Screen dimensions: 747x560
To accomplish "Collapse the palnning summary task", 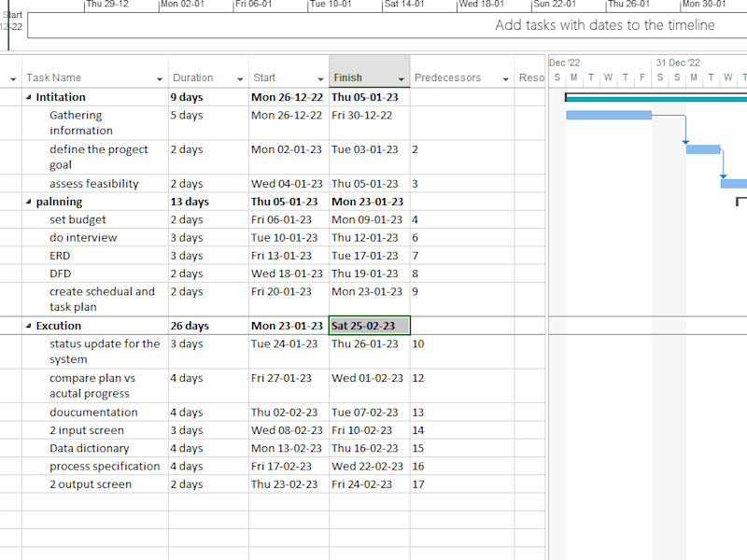I will point(29,202).
